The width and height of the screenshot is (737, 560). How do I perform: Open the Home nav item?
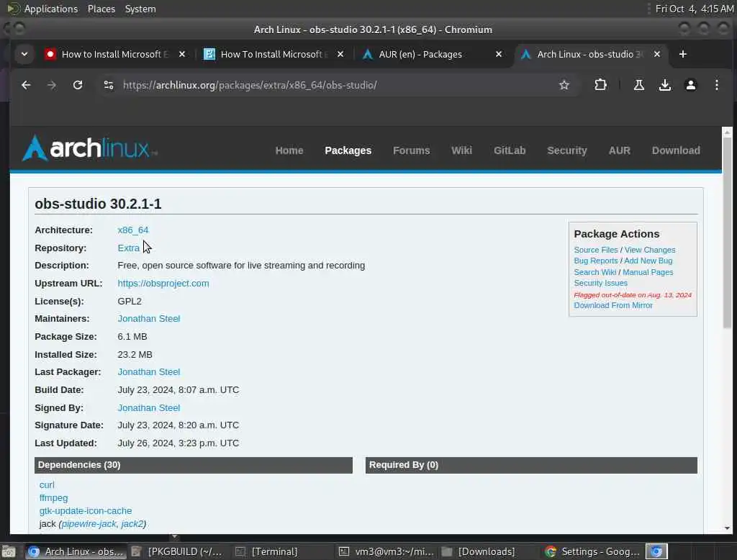289,150
